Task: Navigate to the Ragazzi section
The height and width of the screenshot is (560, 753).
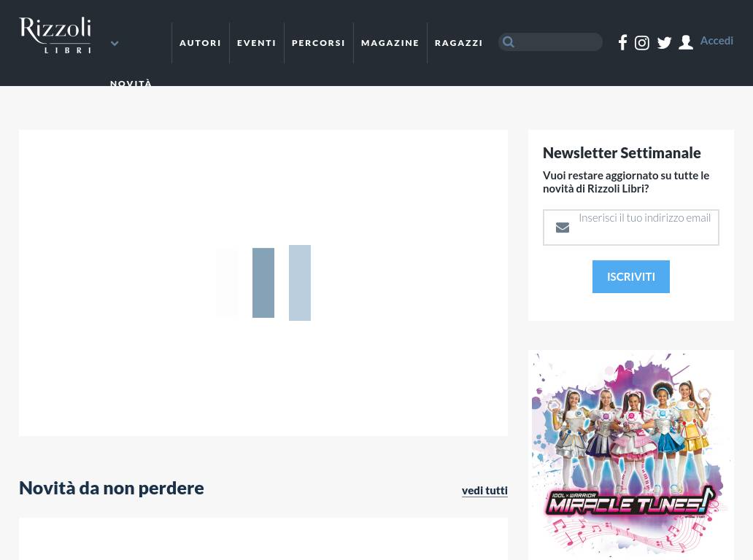Action: (458, 43)
